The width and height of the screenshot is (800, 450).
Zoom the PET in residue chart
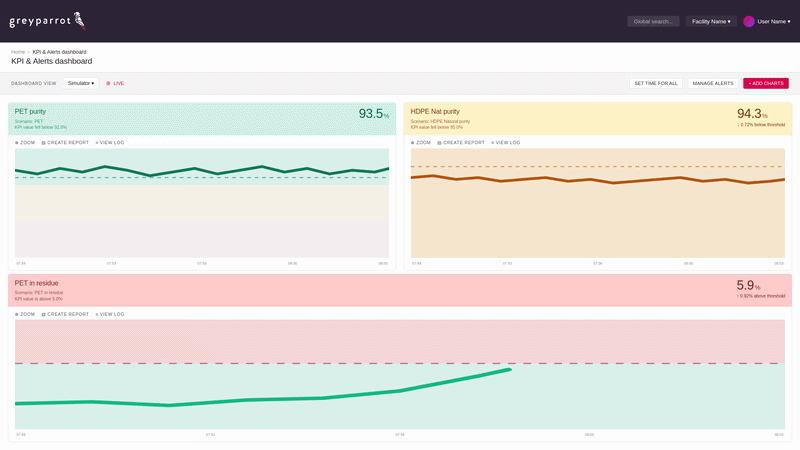tap(25, 314)
